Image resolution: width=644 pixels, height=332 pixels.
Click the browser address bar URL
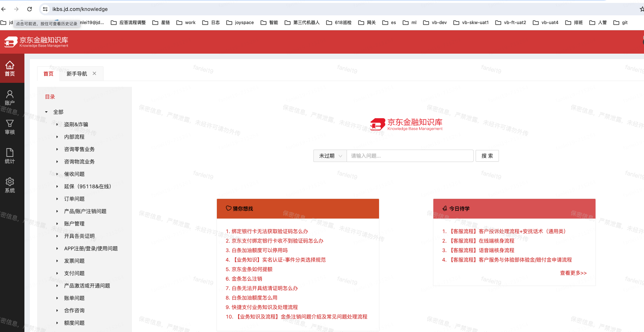click(x=80, y=9)
